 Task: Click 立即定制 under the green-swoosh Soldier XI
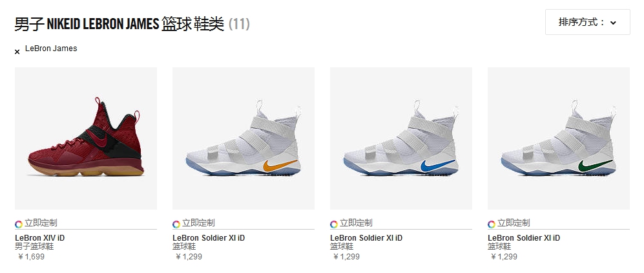[514, 223]
